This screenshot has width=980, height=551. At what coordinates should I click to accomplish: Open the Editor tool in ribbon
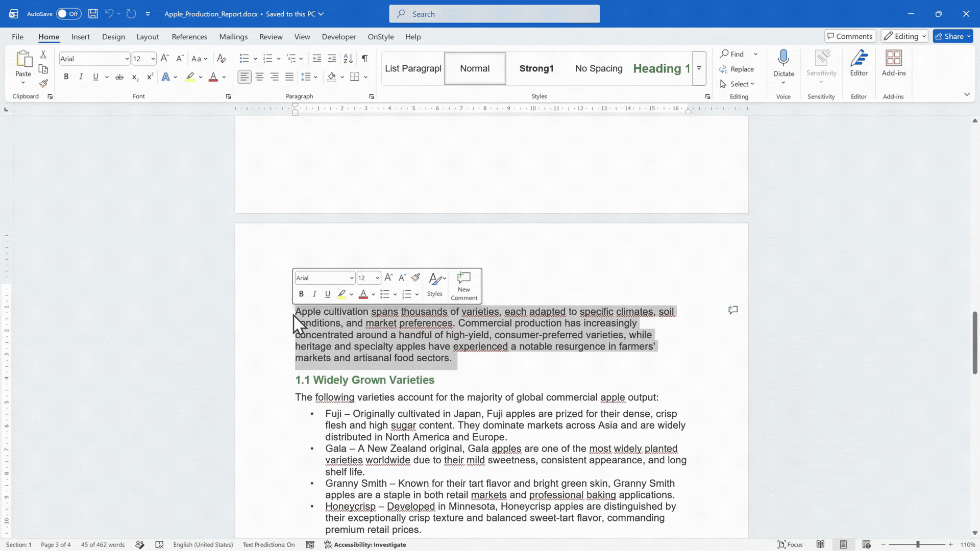(859, 63)
